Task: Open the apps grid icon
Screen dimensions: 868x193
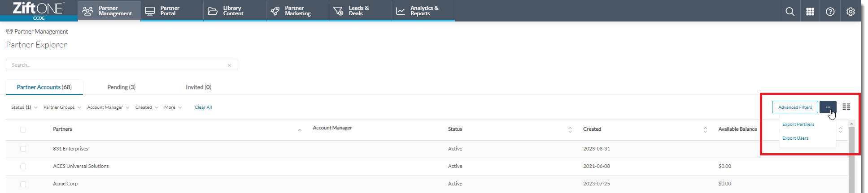Action: [810, 12]
